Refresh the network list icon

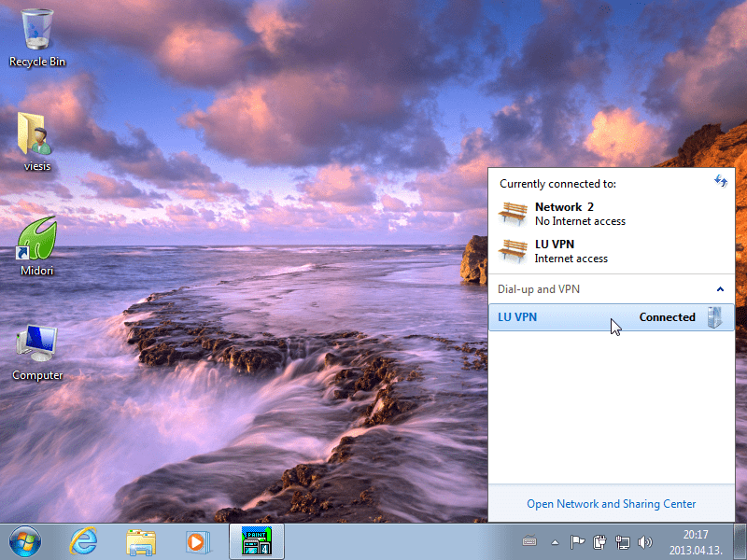(x=720, y=180)
